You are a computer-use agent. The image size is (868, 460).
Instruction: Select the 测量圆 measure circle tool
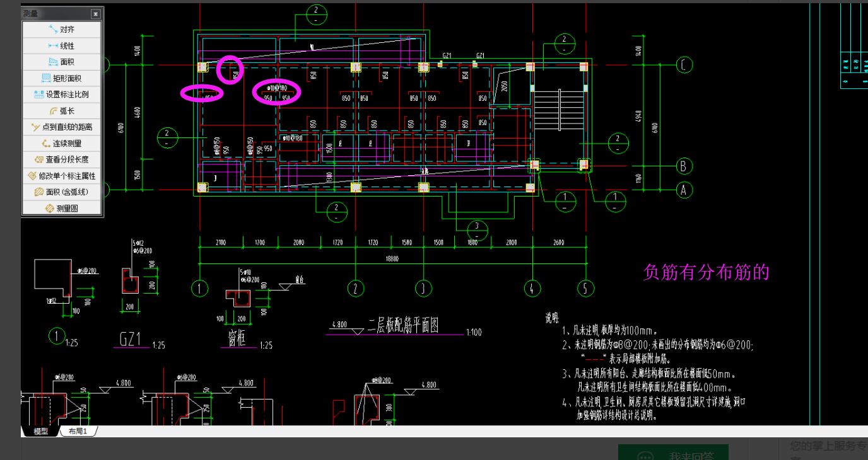tap(62, 209)
